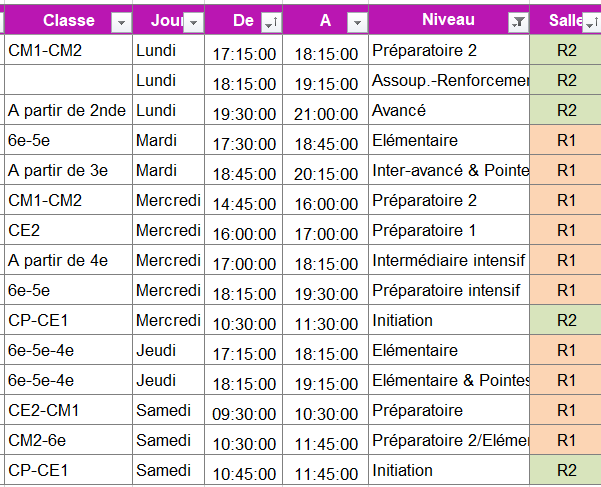
Task: Open the Jour column filter dropdown
Action: [193, 23]
